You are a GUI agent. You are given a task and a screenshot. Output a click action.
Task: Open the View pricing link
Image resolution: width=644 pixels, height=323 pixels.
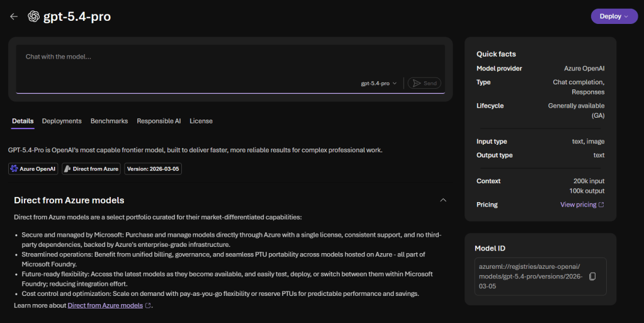tap(578, 205)
